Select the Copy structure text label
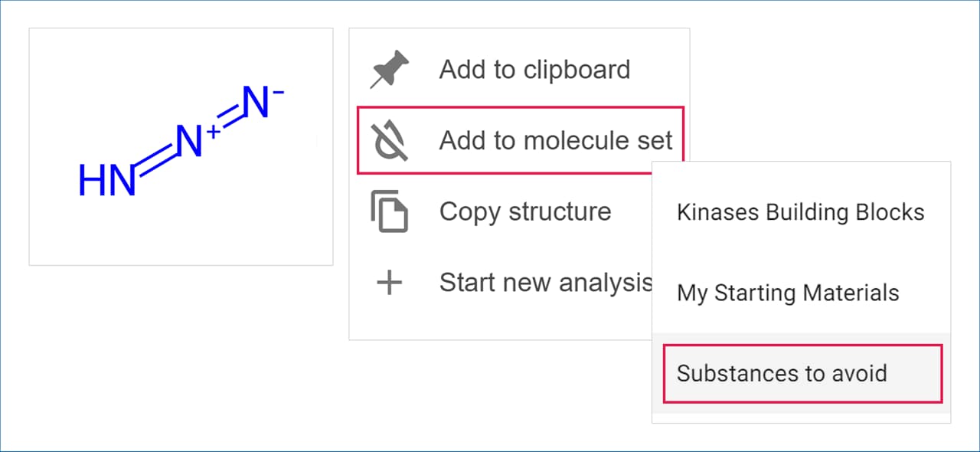This screenshot has width=980, height=452. (524, 211)
